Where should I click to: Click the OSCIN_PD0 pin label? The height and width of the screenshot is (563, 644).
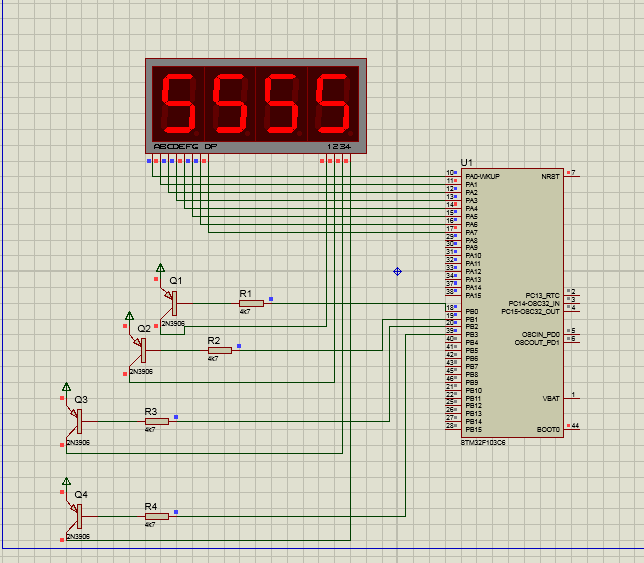click(x=540, y=335)
